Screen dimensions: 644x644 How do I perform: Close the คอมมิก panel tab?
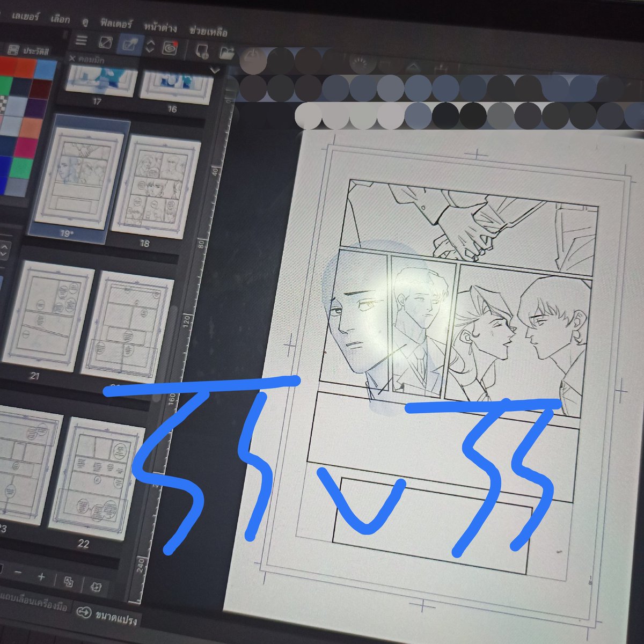(x=72, y=58)
